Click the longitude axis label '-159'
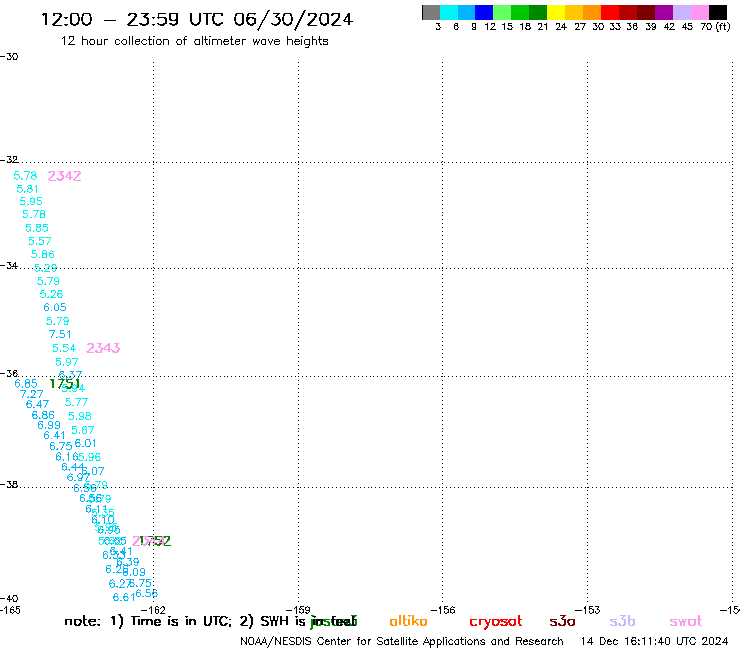 tap(298, 610)
